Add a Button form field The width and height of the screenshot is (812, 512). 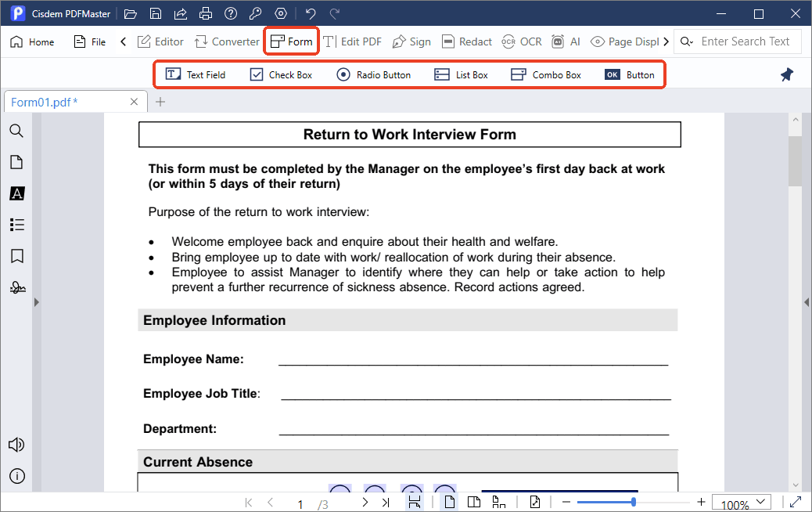point(630,74)
